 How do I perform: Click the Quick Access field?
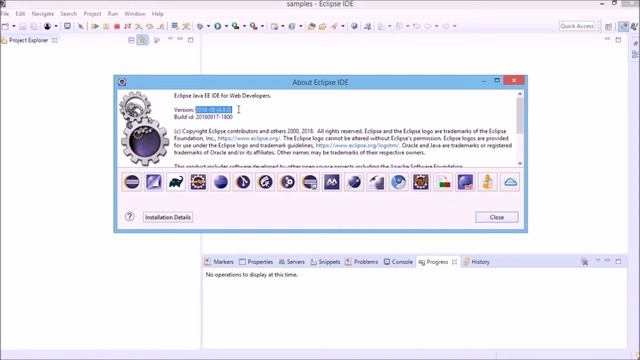click(577, 26)
